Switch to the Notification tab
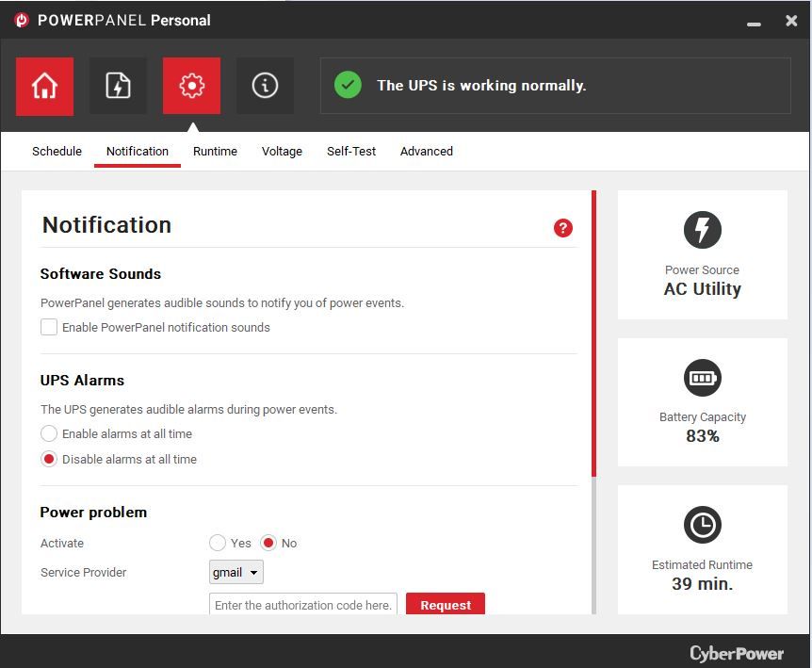This screenshot has width=812, height=668. click(138, 151)
